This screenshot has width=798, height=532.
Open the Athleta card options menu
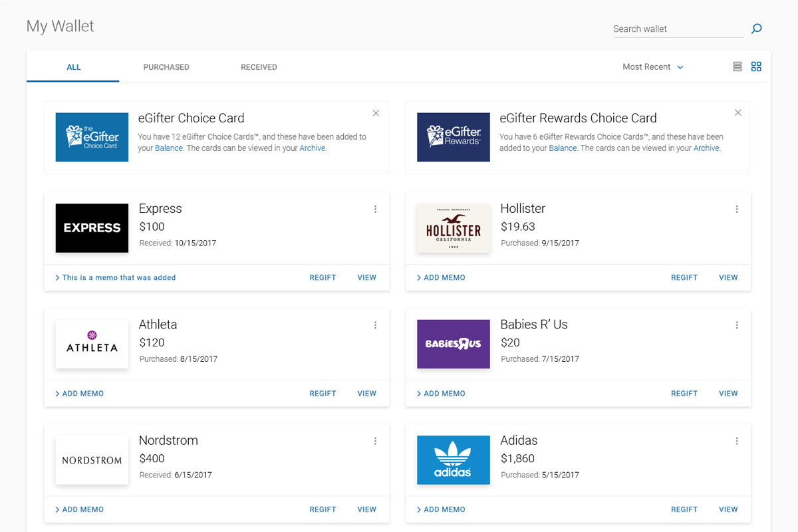(375, 325)
